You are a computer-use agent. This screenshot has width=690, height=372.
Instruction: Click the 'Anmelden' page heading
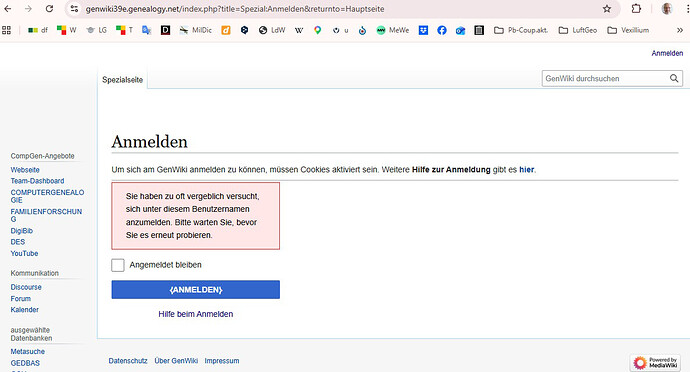pyautogui.click(x=150, y=142)
